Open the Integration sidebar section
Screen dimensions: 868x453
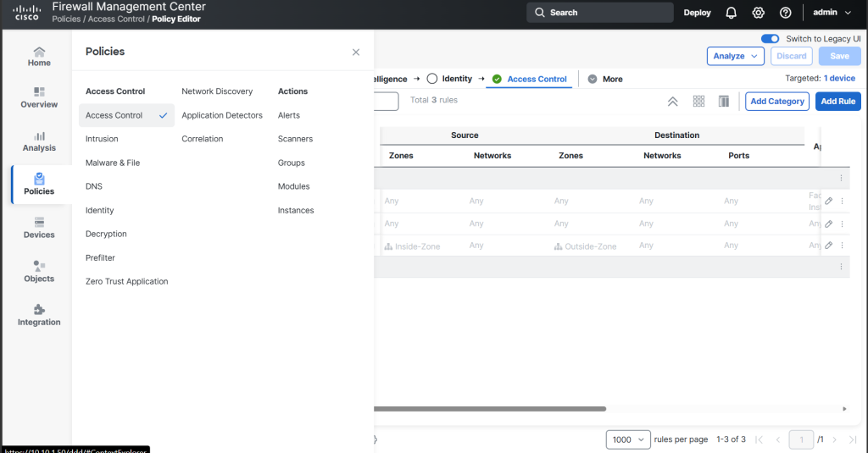click(39, 315)
